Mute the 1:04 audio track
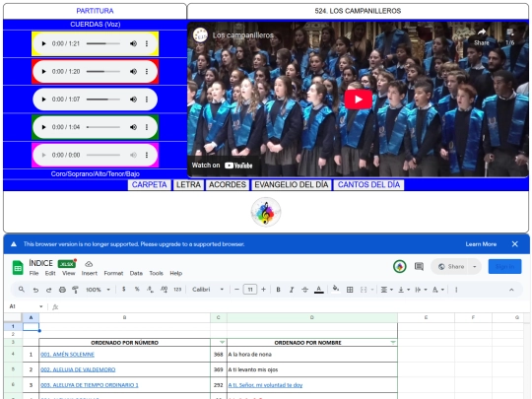The image size is (532, 399). pyautogui.click(x=133, y=127)
